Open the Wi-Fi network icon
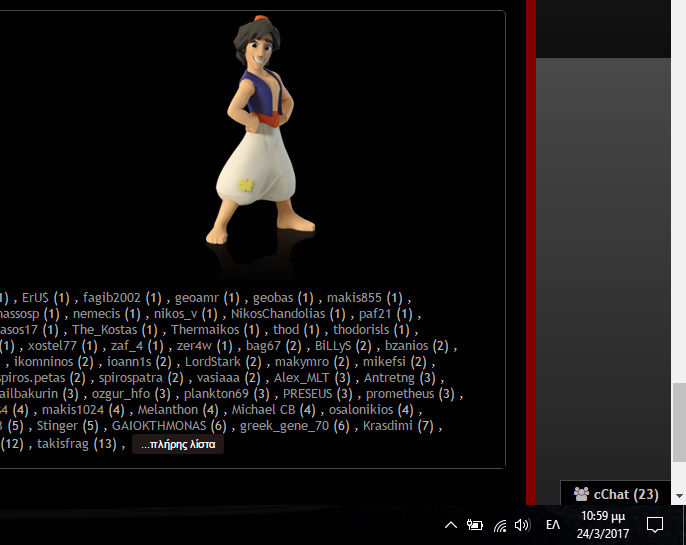This screenshot has height=545, width=686. [500, 525]
